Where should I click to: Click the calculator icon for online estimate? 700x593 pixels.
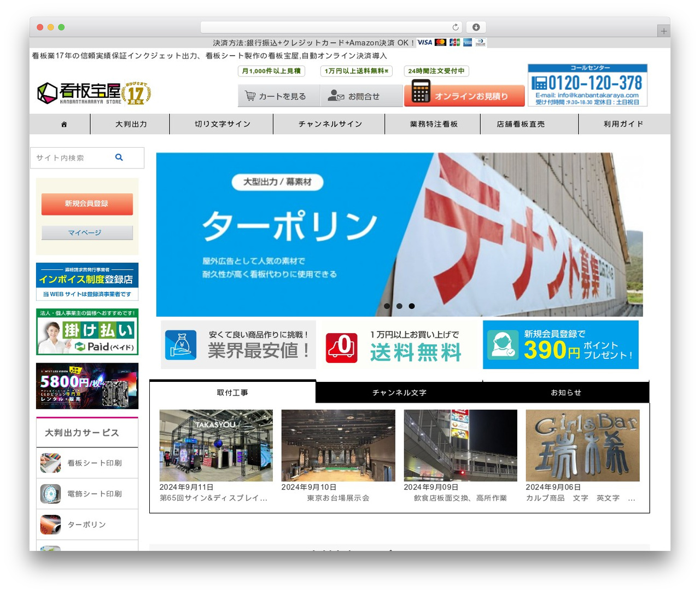pos(421,91)
